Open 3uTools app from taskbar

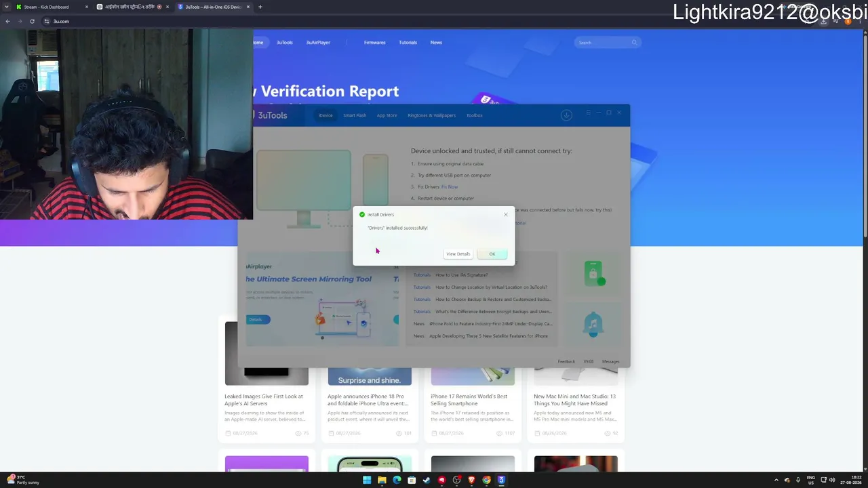pos(501,480)
